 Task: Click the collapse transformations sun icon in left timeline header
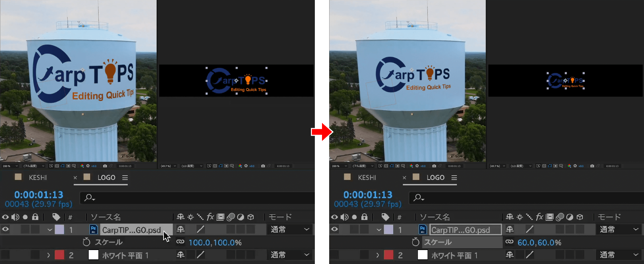[x=191, y=217]
